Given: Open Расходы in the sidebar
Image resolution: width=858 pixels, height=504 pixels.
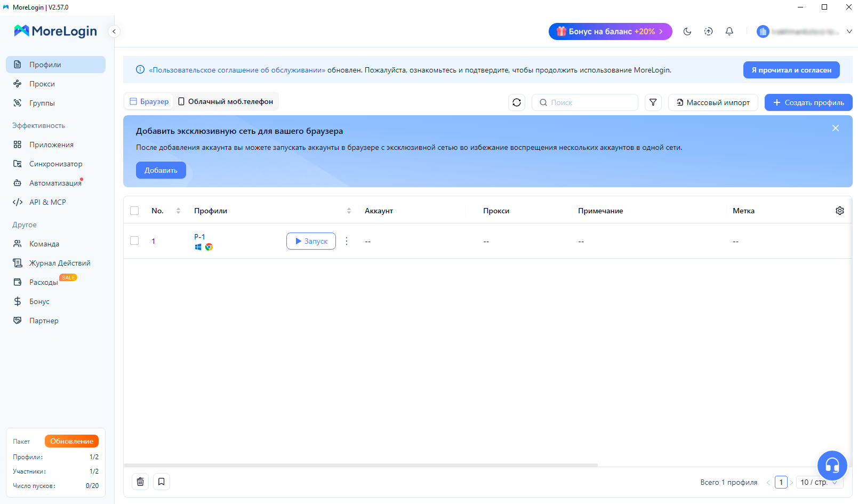Looking at the screenshot, I should tap(55, 282).
